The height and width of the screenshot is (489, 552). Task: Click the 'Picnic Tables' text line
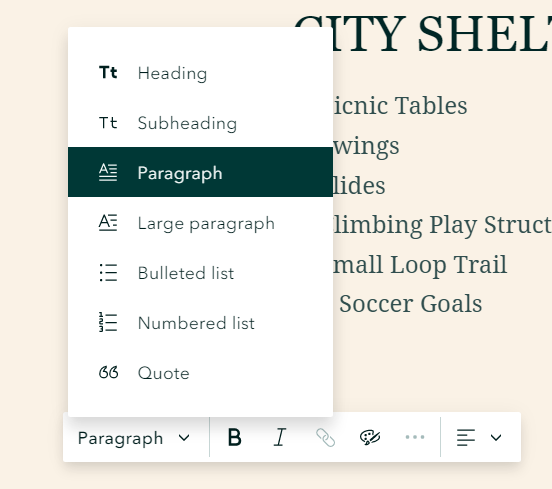click(x=400, y=105)
